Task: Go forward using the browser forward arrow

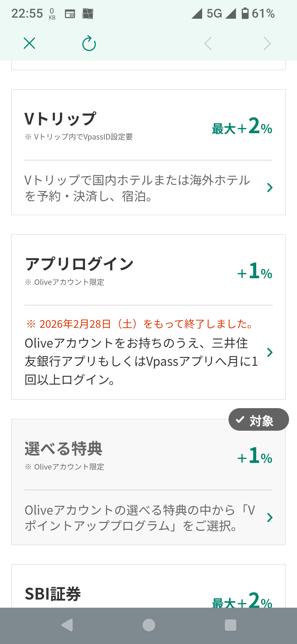Action: point(267,43)
